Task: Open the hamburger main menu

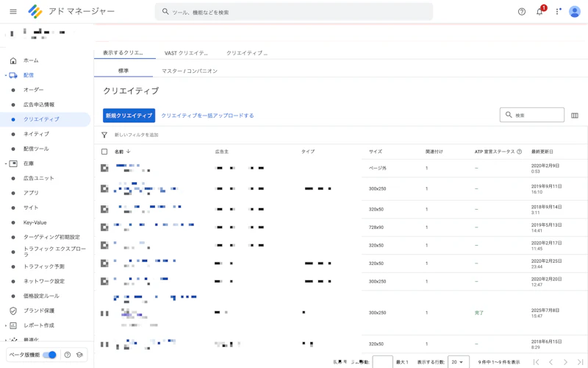Action: click(13, 12)
